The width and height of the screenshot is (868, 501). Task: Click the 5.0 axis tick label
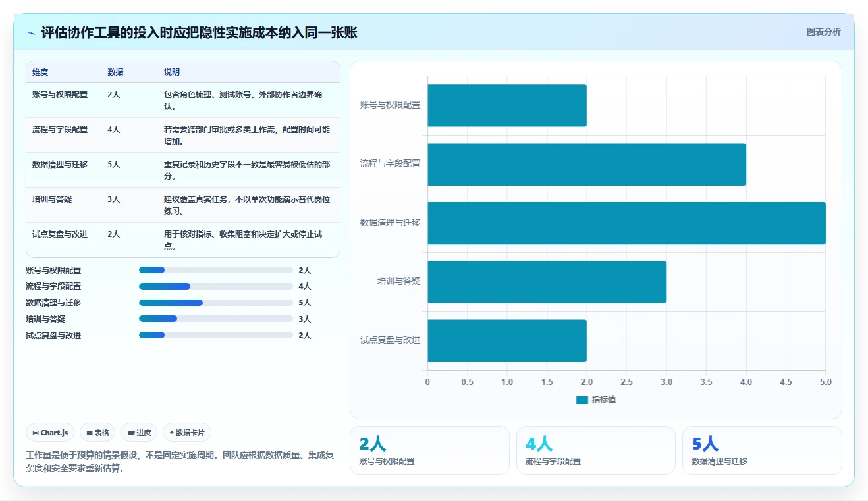pos(825,382)
